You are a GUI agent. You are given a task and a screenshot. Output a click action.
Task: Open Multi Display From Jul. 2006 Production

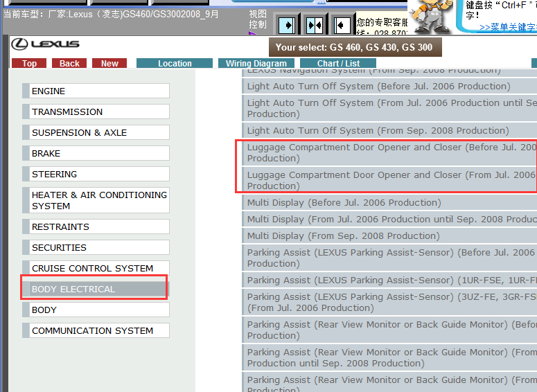tap(389, 219)
